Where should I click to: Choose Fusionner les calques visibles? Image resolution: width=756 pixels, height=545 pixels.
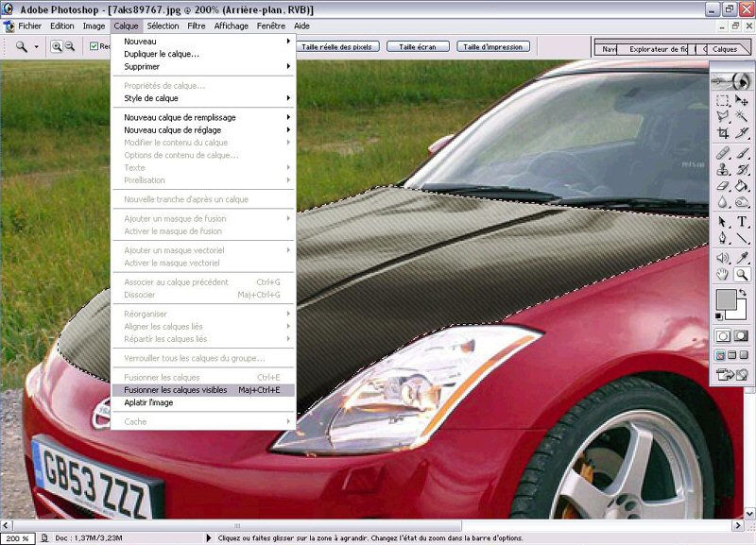coord(203,390)
